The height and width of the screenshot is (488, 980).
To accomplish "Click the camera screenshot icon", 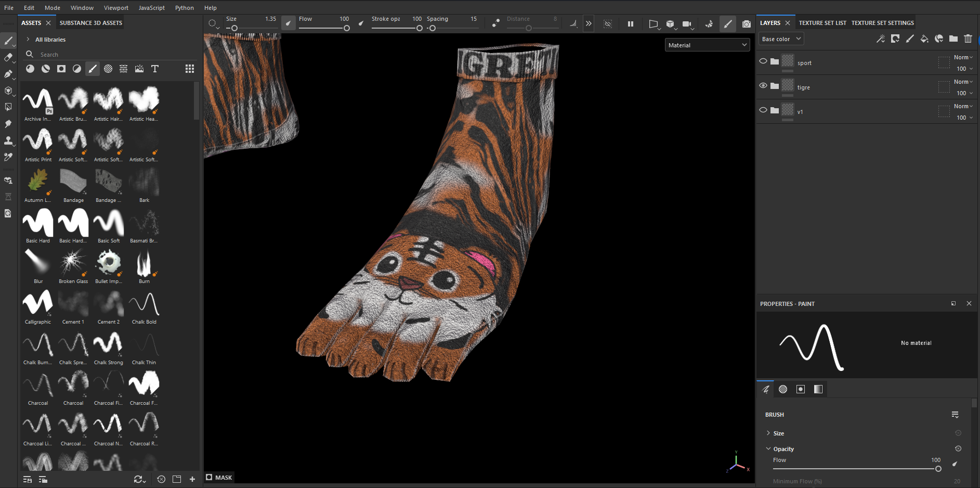I will point(747,24).
